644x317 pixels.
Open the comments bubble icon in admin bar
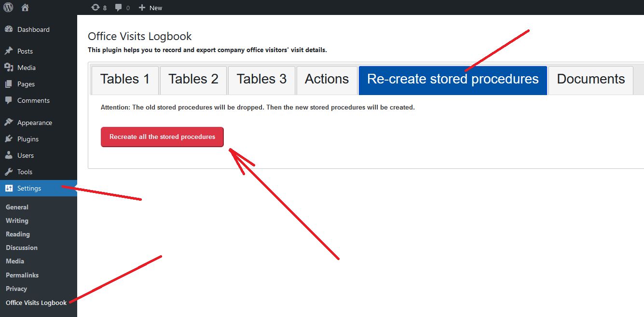(119, 8)
